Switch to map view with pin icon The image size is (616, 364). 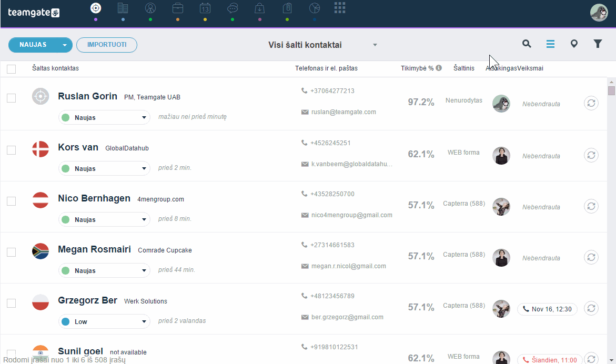(574, 44)
